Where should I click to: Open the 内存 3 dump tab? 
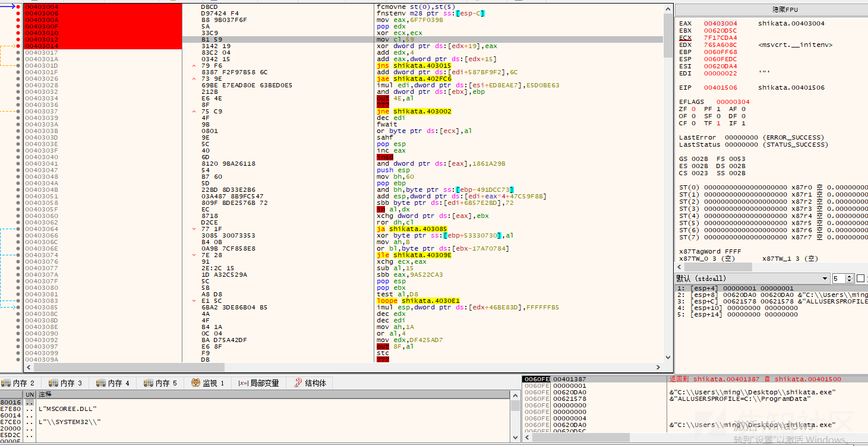(x=65, y=383)
